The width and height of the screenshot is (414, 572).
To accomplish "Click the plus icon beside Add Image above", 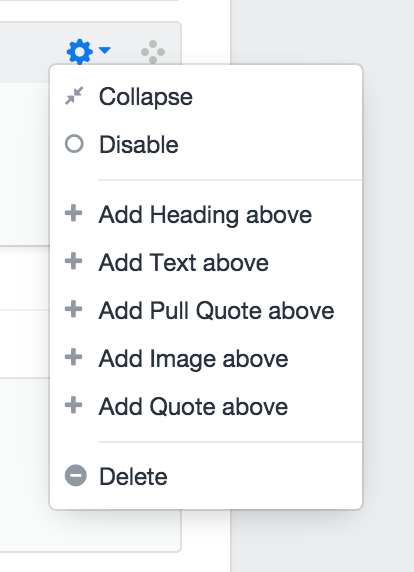I will tap(73, 357).
